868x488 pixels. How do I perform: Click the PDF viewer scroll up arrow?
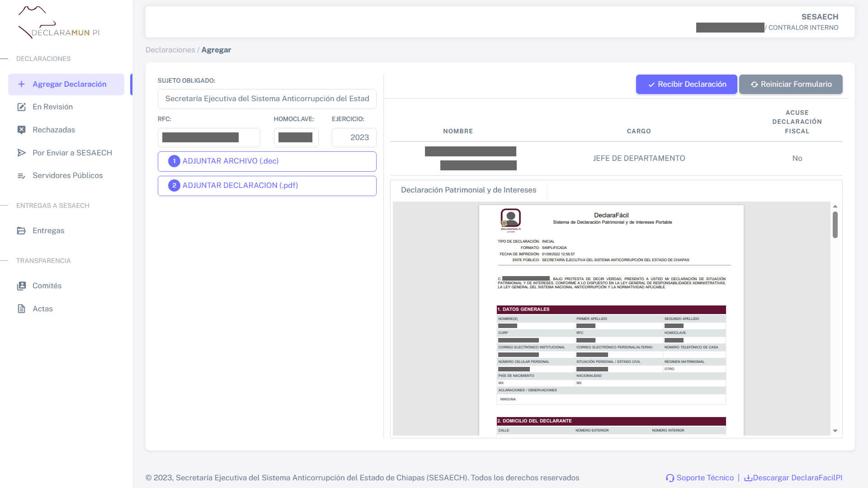point(835,206)
